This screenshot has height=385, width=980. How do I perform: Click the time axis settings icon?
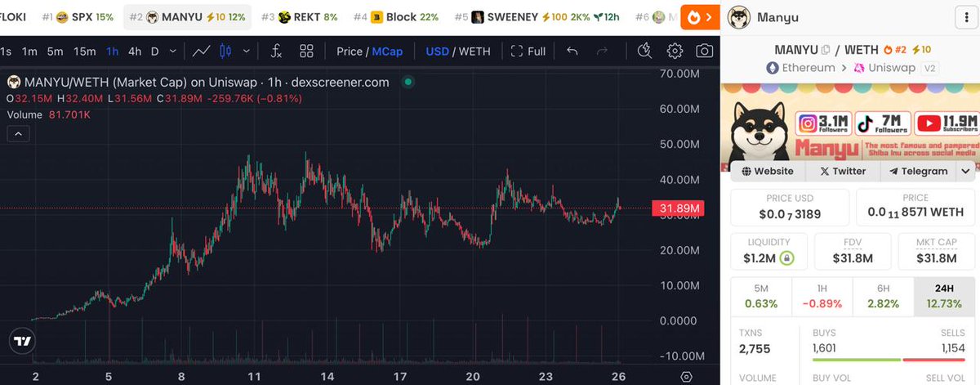(x=687, y=377)
